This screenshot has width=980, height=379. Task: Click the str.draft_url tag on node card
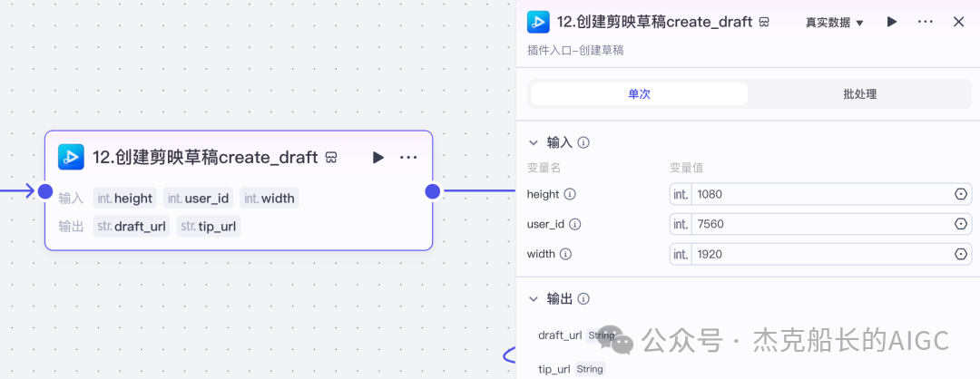tap(132, 226)
